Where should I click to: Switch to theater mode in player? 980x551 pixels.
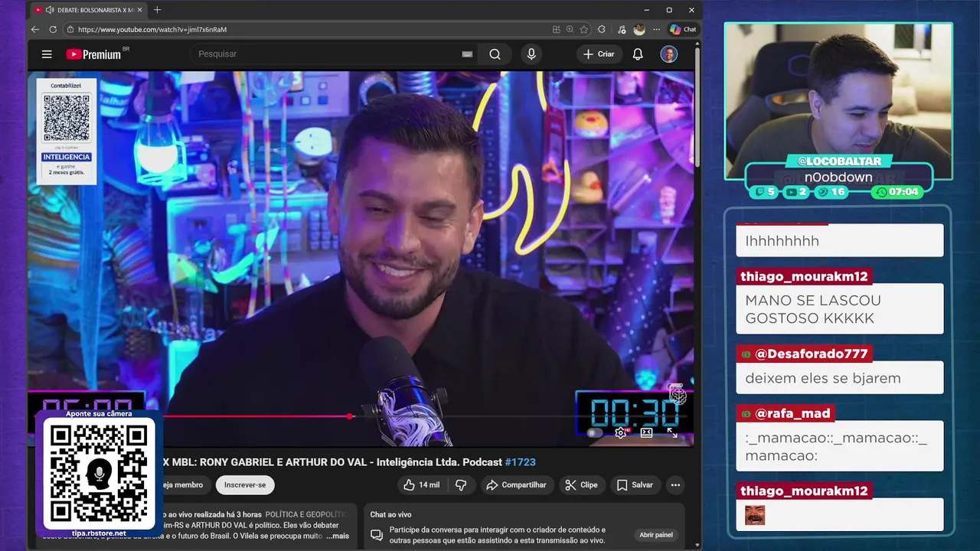646,432
